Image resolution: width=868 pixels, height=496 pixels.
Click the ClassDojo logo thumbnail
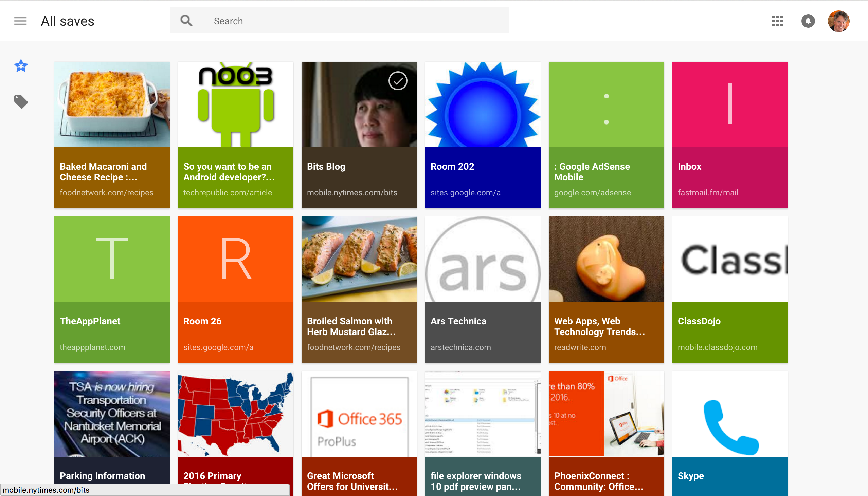pos(729,259)
